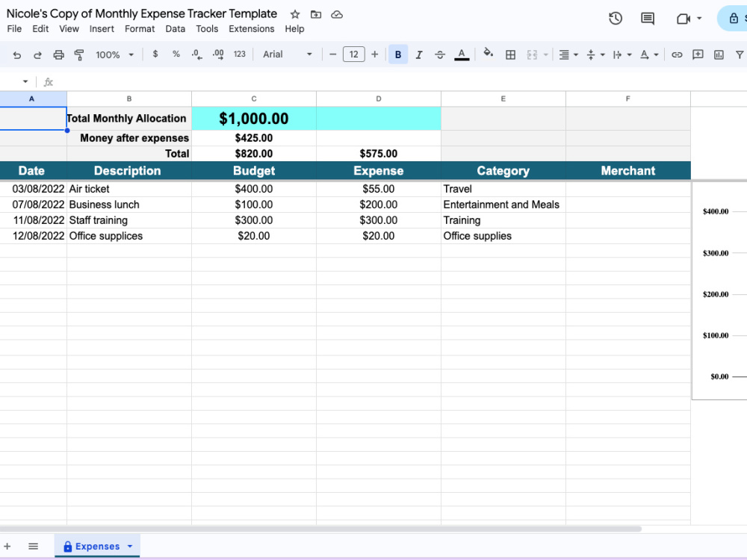Click the Insert chart icon
747x560 pixels.
pos(719,55)
